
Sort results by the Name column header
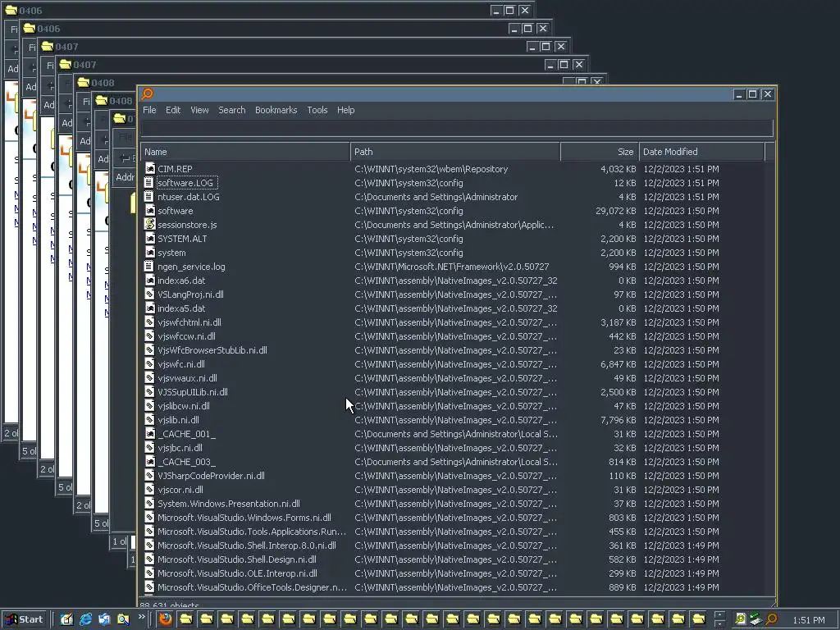[245, 152]
